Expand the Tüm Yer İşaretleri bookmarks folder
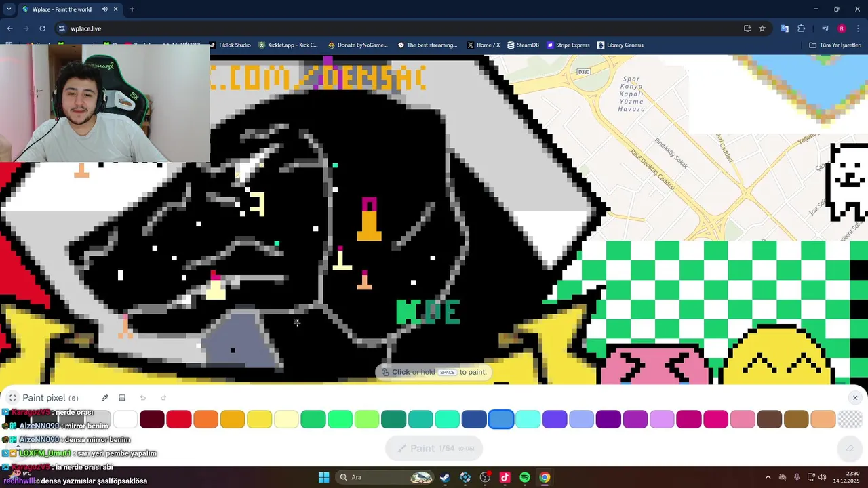 (x=835, y=45)
